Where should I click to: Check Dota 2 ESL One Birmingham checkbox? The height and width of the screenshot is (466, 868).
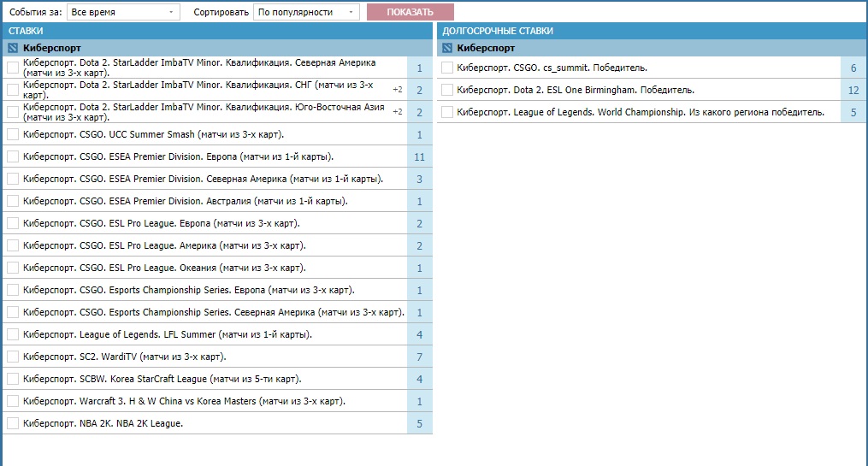click(447, 90)
